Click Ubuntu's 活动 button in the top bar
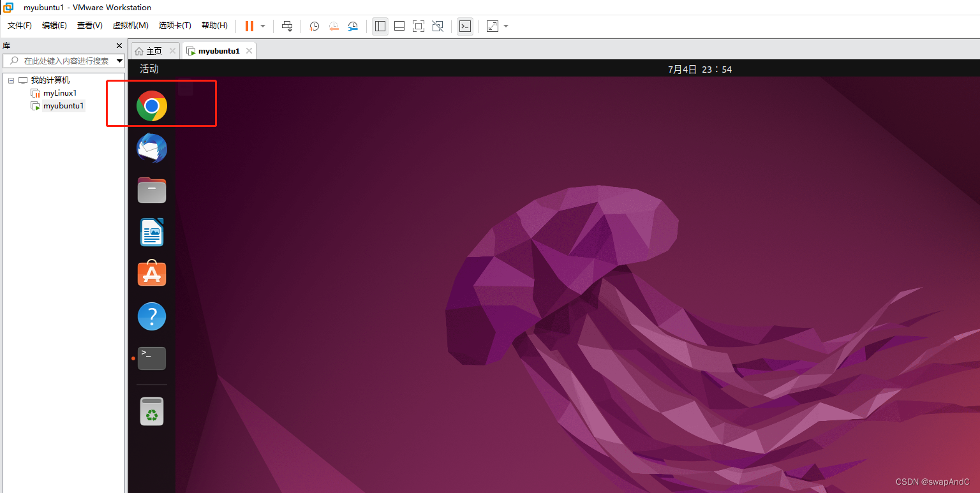 pyautogui.click(x=149, y=69)
